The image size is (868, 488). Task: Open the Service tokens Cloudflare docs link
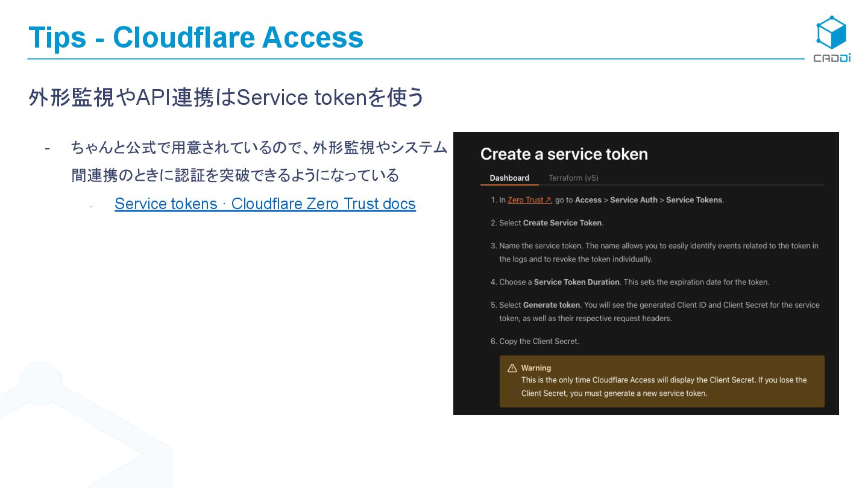[x=265, y=204]
